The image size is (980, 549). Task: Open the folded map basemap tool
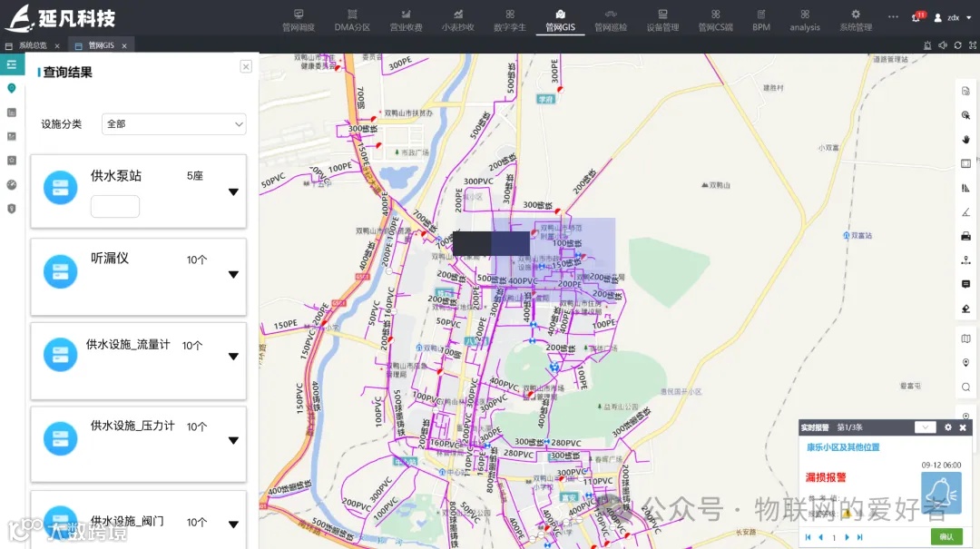point(965,338)
